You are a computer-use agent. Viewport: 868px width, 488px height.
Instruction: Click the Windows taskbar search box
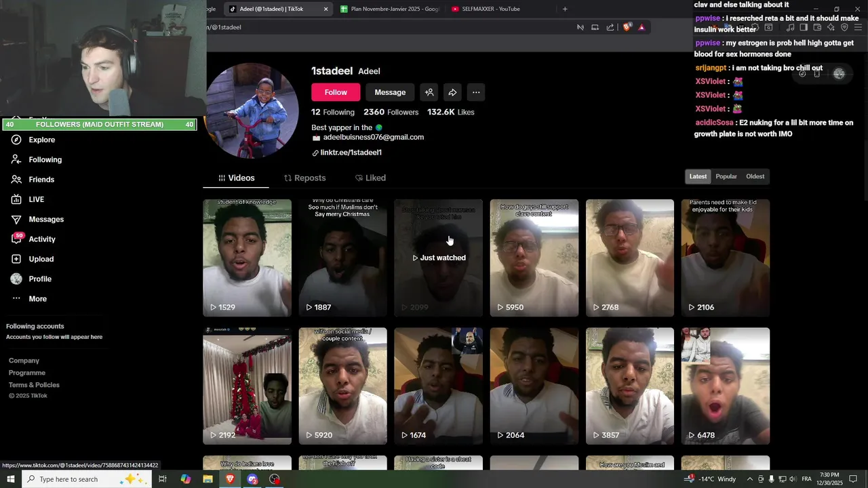[86, 479]
